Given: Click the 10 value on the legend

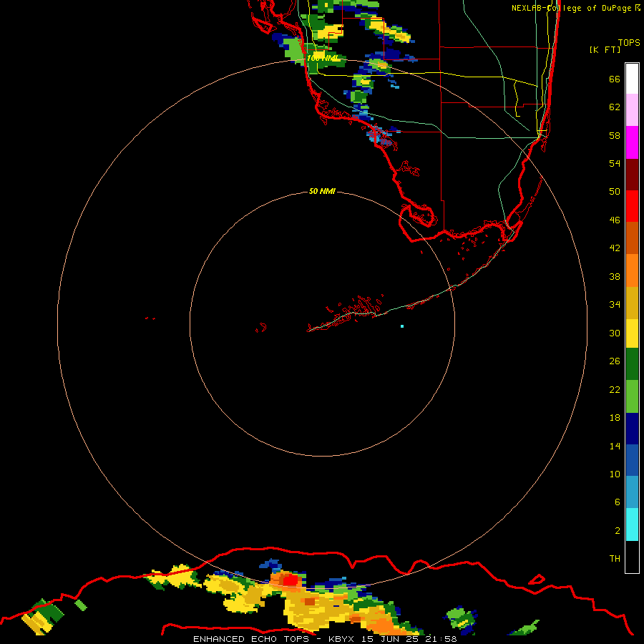Looking at the screenshot, I should click(615, 474).
